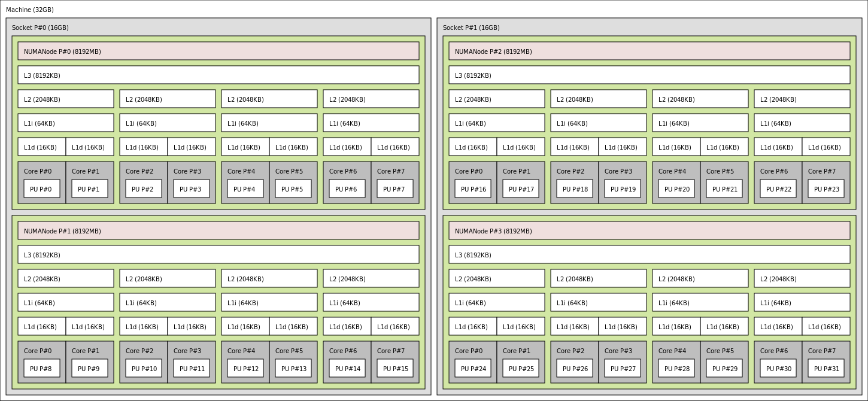Click the PU P#26 box
The height and width of the screenshot is (401, 868).
coord(575,369)
